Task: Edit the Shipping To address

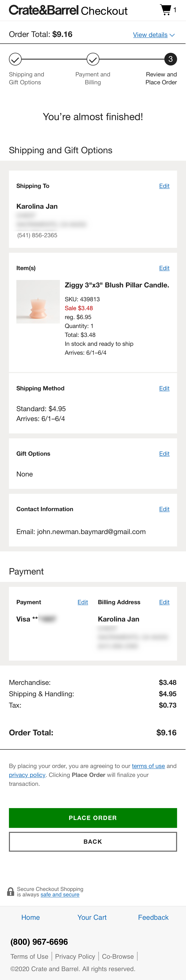Action: (x=164, y=186)
